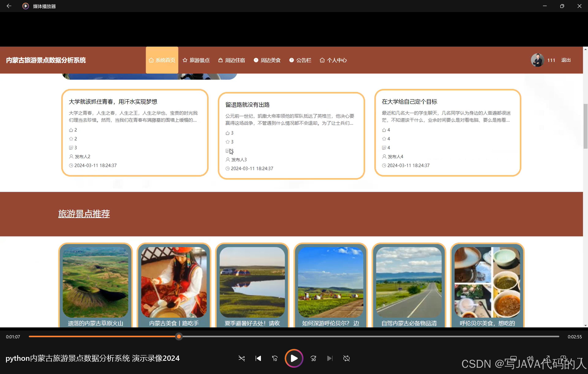Click the 发布人2 author label
This screenshot has height=374, width=588.
(82, 157)
